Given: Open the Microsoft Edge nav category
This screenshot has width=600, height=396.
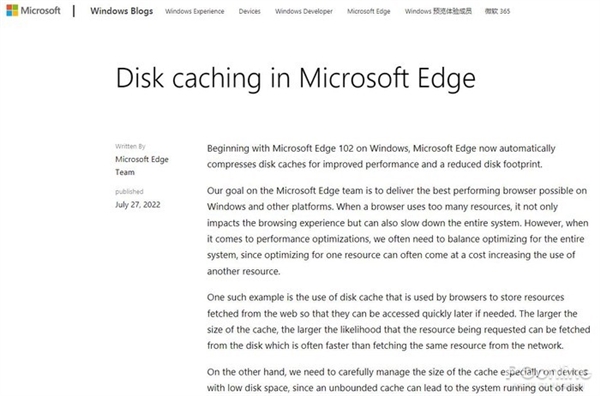Looking at the screenshot, I should coord(368,11).
